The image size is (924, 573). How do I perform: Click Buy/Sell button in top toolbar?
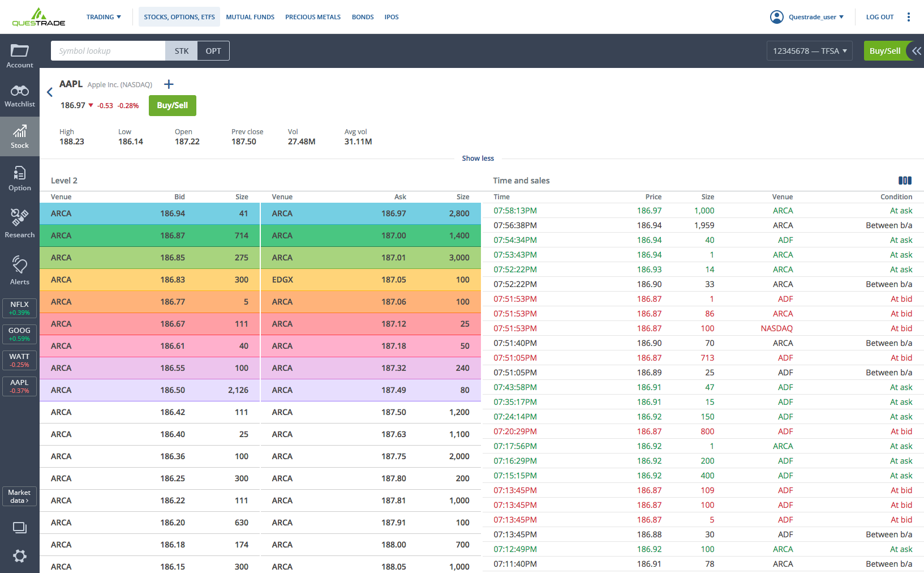point(885,51)
